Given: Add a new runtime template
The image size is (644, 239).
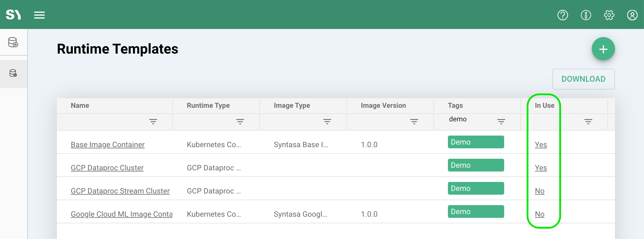Looking at the screenshot, I should pyautogui.click(x=603, y=49).
